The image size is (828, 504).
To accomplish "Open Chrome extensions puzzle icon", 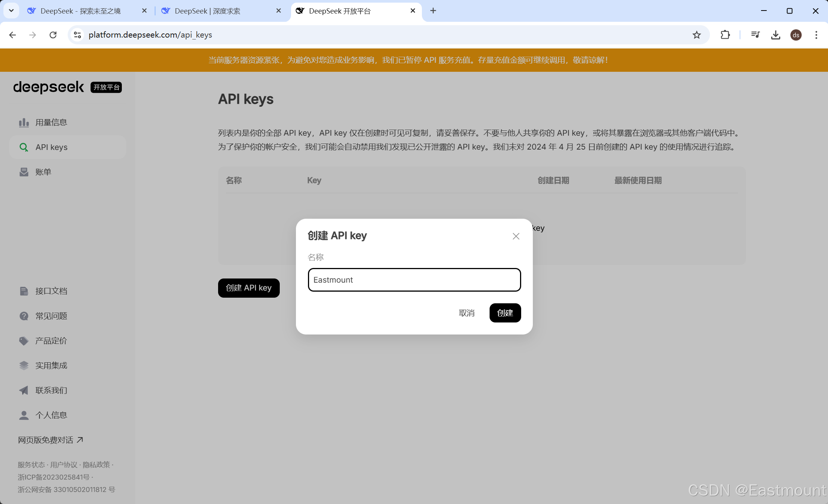I will click(x=725, y=35).
